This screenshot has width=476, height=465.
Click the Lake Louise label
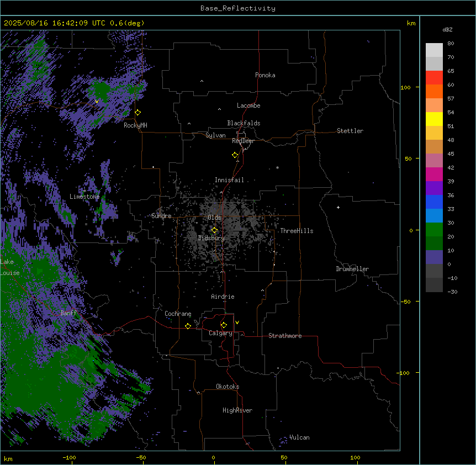pos(10,267)
